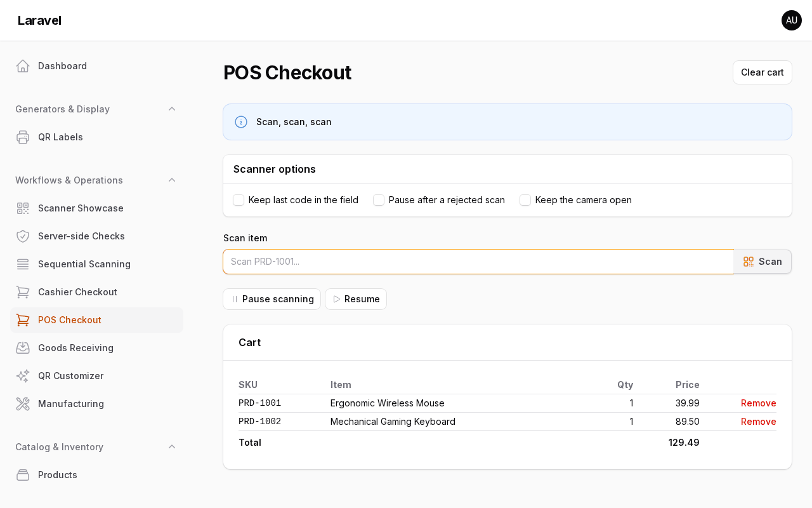The height and width of the screenshot is (508, 812).
Task: Focus the Scan item input field
Action: (478, 262)
